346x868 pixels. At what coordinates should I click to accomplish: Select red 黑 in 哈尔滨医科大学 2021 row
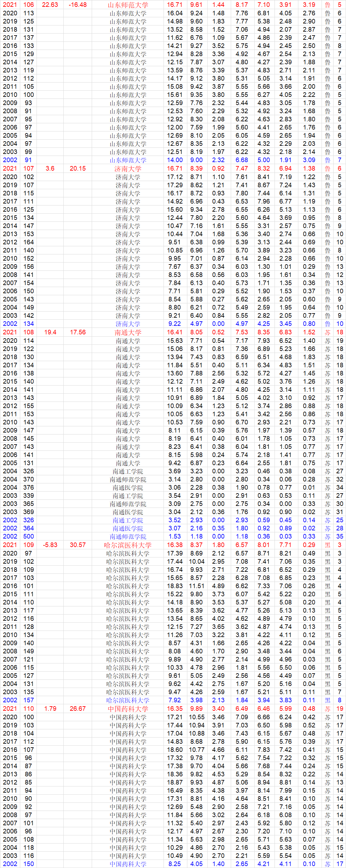tap(327, 545)
